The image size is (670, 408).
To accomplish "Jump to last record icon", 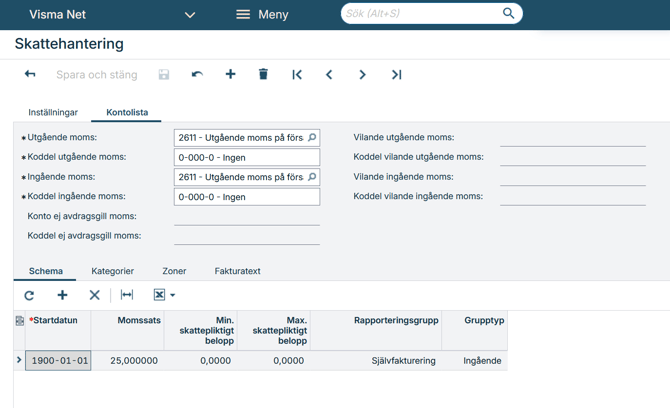I will (396, 75).
